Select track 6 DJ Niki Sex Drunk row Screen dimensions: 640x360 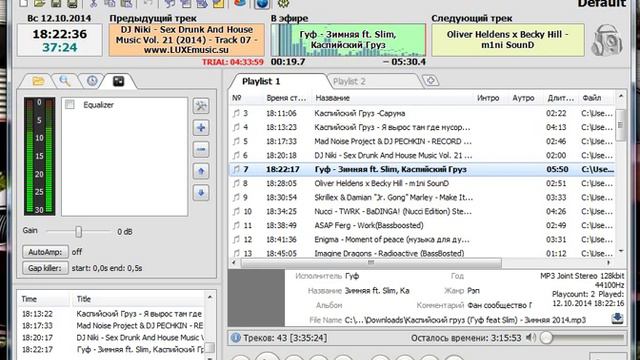click(x=422, y=155)
